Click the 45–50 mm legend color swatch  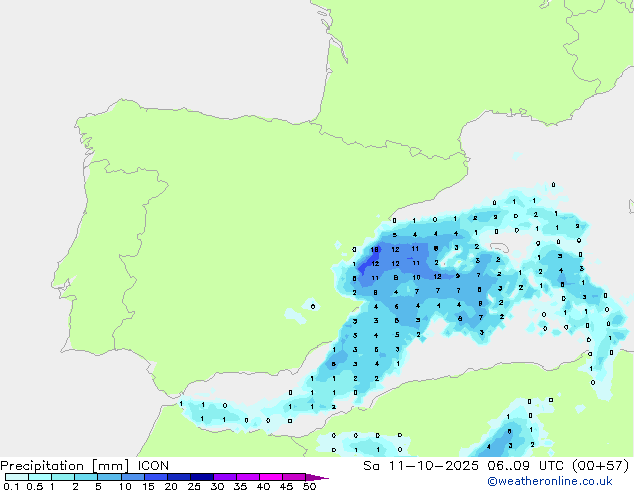pos(294,477)
